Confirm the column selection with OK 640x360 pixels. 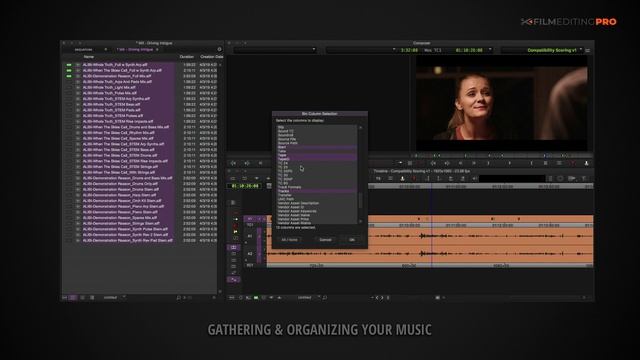[352, 240]
